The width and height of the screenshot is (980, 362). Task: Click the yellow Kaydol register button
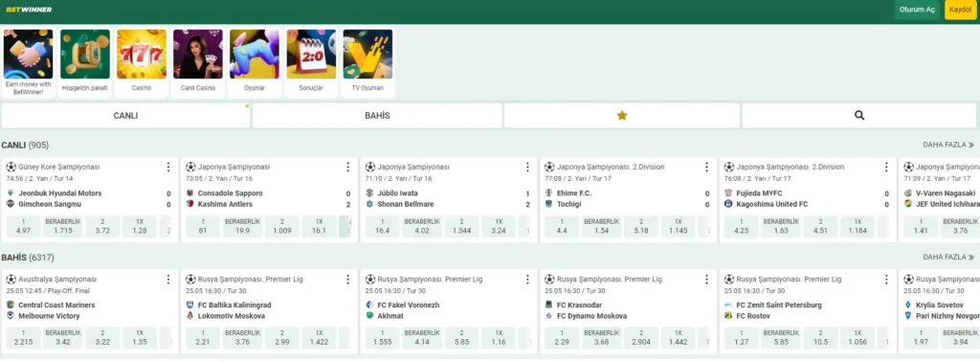[961, 10]
